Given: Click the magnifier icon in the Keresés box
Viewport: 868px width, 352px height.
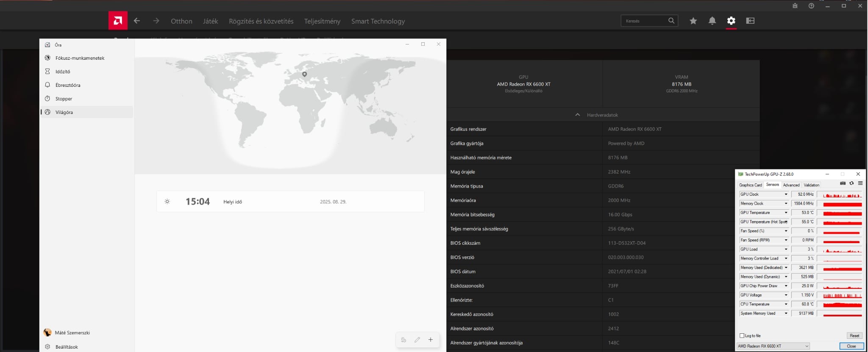Looking at the screenshot, I should (671, 21).
